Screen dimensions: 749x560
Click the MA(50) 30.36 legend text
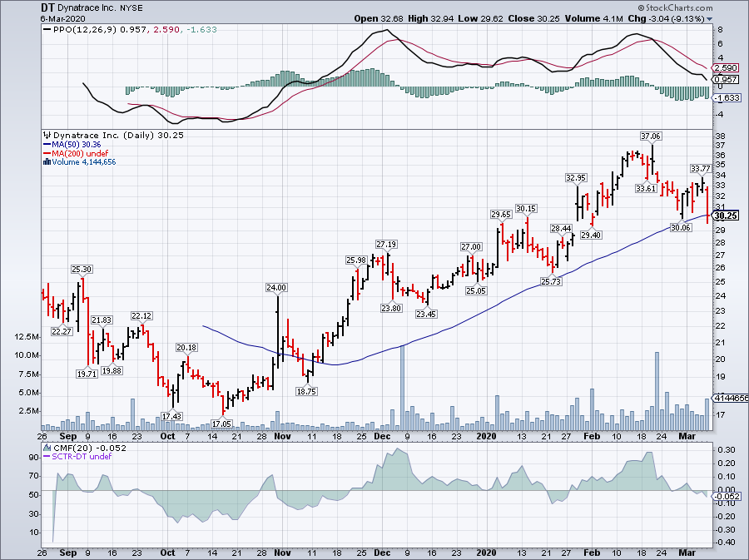point(77,145)
